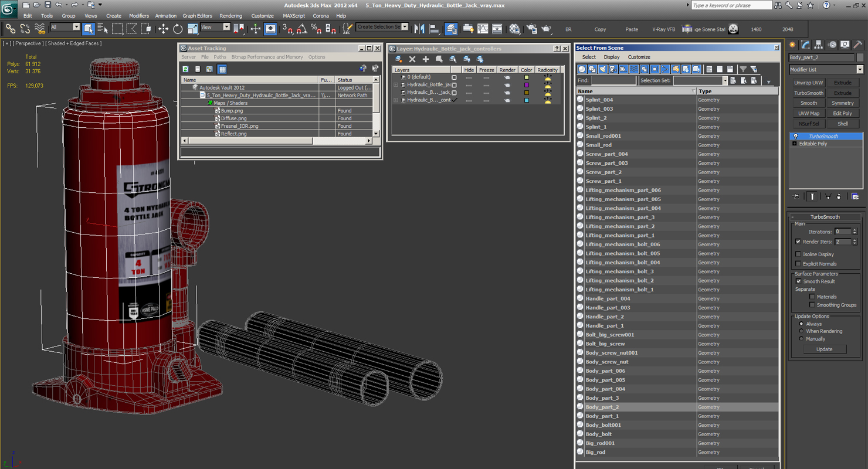Click Create New Layer icon in Layer dialog
Screen dimensions: 868x469
(399, 59)
